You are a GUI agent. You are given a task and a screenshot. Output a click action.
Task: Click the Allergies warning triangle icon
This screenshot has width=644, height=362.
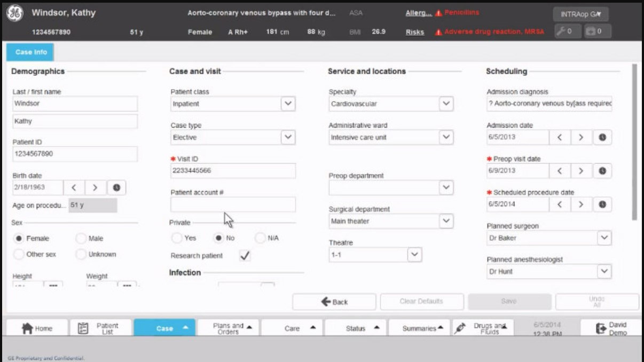[x=438, y=13]
